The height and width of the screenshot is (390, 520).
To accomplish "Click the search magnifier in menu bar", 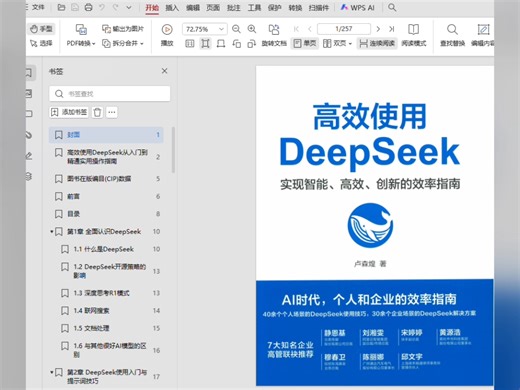I will click(392, 7).
